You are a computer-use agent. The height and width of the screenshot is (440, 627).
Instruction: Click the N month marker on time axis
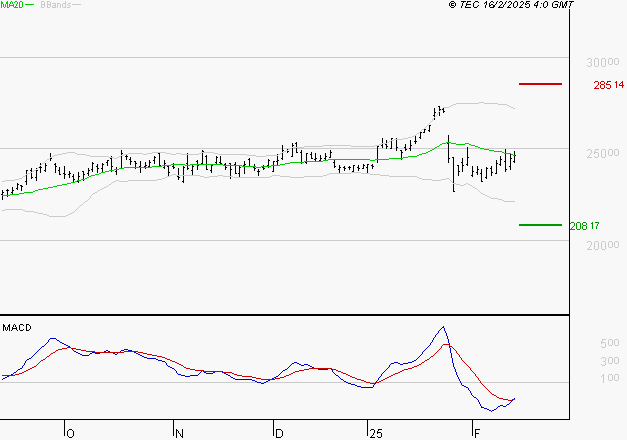tap(179, 433)
